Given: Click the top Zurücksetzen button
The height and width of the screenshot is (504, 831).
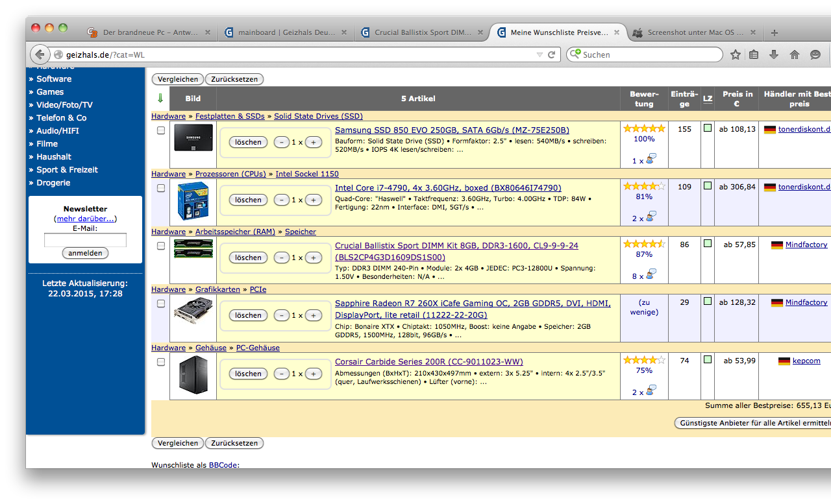Looking at the screenshot, I should pos(234,79).
